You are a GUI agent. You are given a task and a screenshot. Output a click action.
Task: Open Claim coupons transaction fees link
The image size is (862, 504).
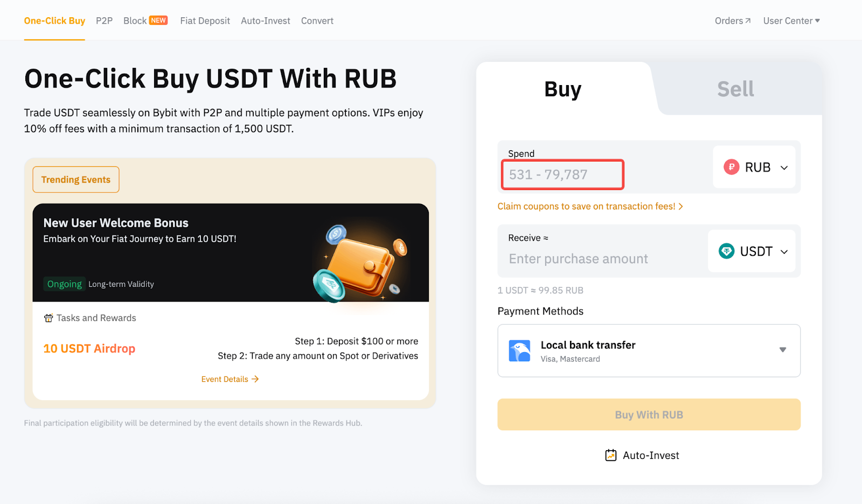[x=590, y=206]
